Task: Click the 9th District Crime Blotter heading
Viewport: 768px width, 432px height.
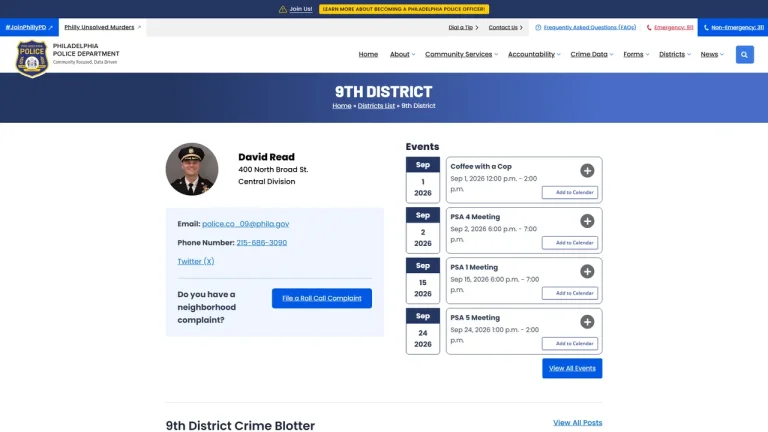Action: pos(240,426)
